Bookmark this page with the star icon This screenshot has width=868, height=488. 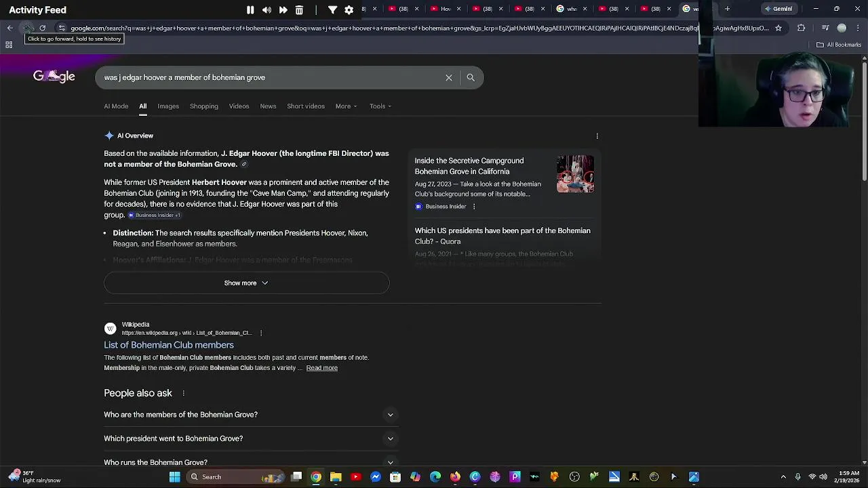pyautogui.click(x=778, y=28)
